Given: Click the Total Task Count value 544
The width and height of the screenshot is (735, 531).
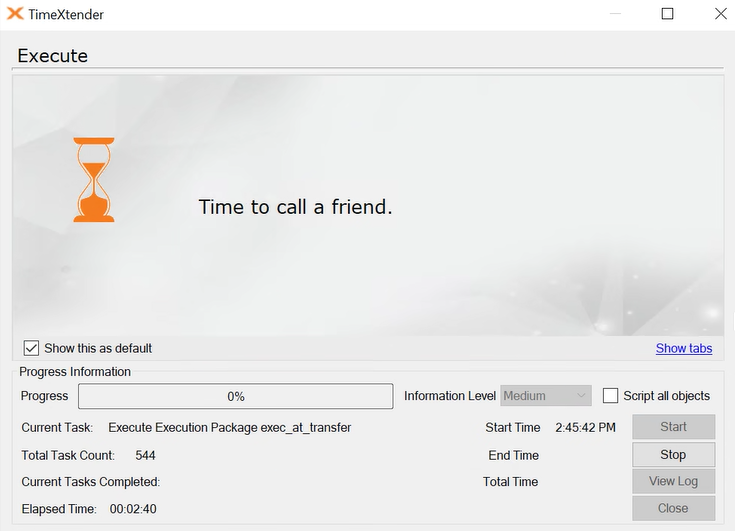Looking at the screenshot, I should [x=145, y=455].
